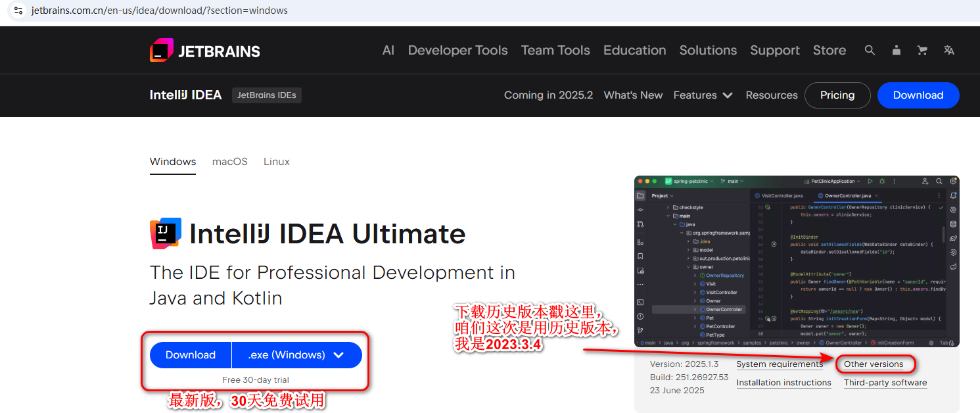This screenshot has width=980, height=413.
Task: Open the Pricing page
Action: [837, 95]
